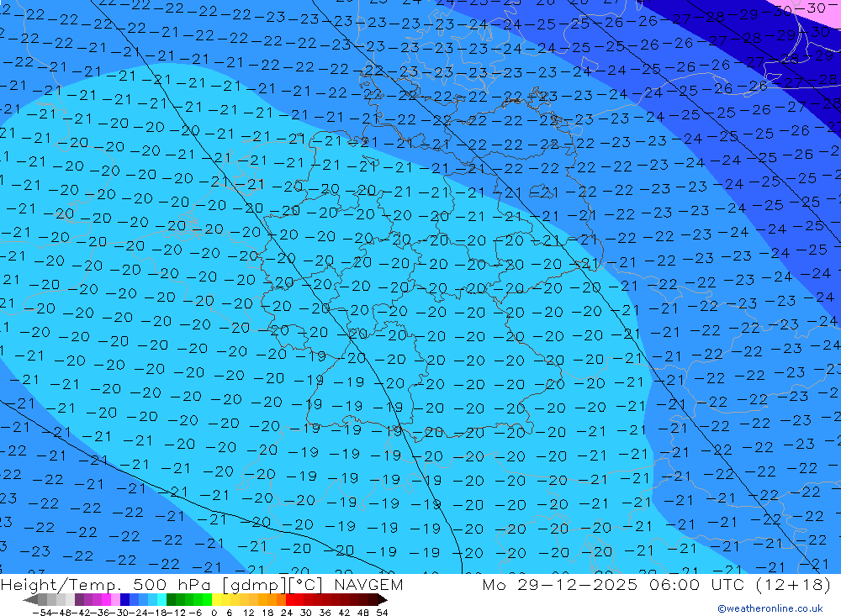Click the right arrow end of the color scale
The height and width of the screenshot is (616, 841).
383,600
